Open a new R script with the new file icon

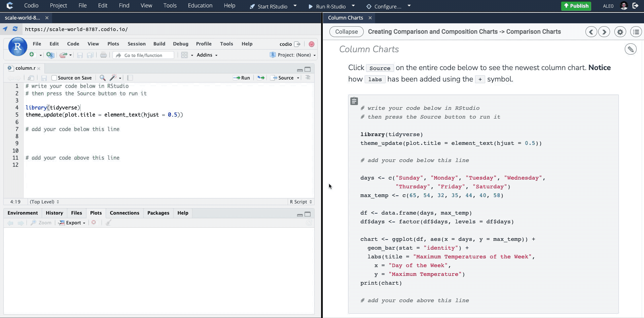tap(32, 55)
